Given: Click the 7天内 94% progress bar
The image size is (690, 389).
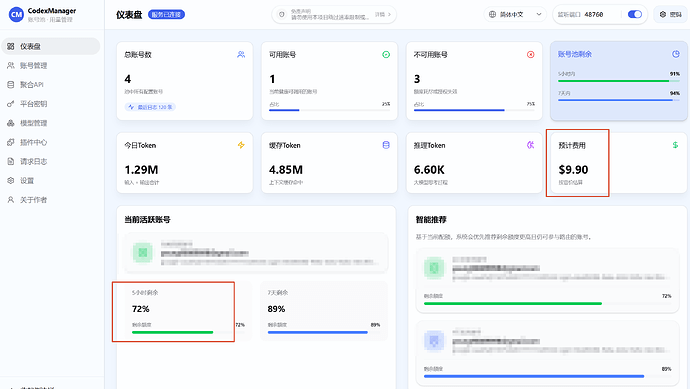Looking at the screenshot, I should (x=619, y=100).
